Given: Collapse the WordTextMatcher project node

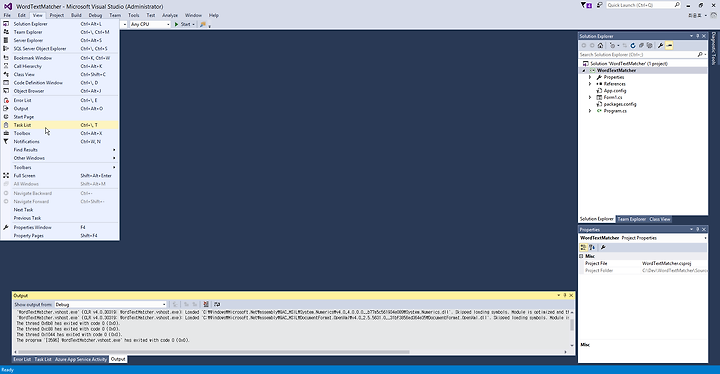Looking at the screenshot, I should pyautogui.click(x=584, y=71).
